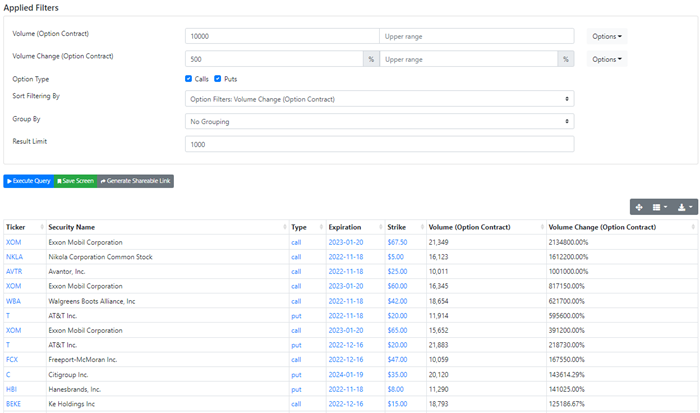Open the Sort Filtering By select box
700x413 pixels.
click(379, 99)
